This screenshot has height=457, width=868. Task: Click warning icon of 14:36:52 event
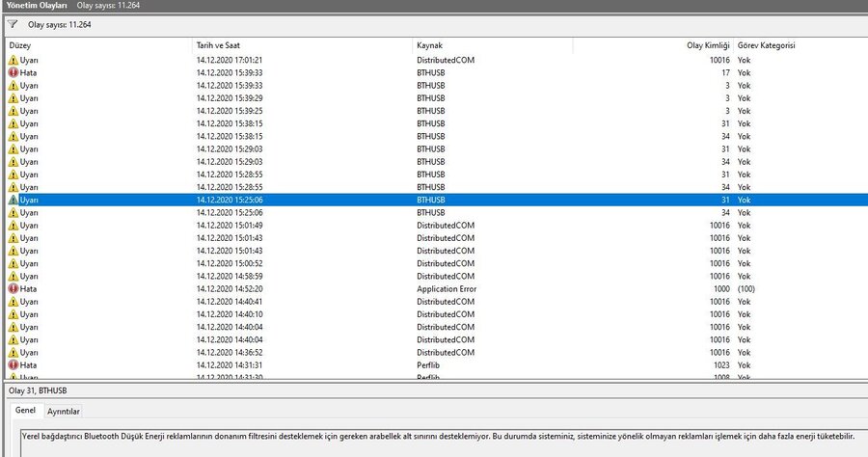[x=14, y=353]
